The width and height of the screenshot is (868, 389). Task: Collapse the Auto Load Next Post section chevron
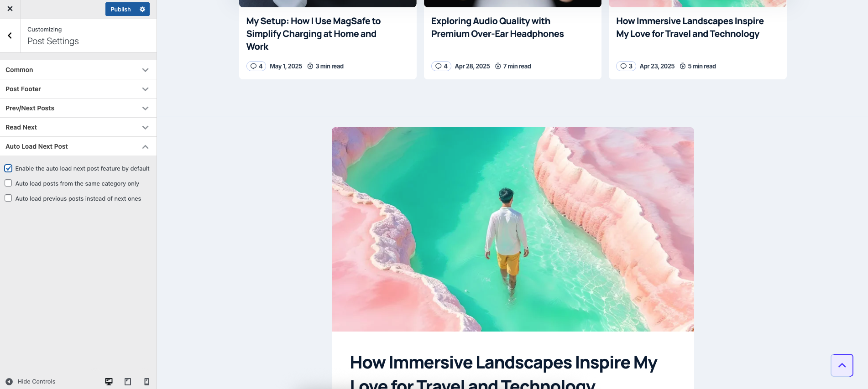point(145,146)
